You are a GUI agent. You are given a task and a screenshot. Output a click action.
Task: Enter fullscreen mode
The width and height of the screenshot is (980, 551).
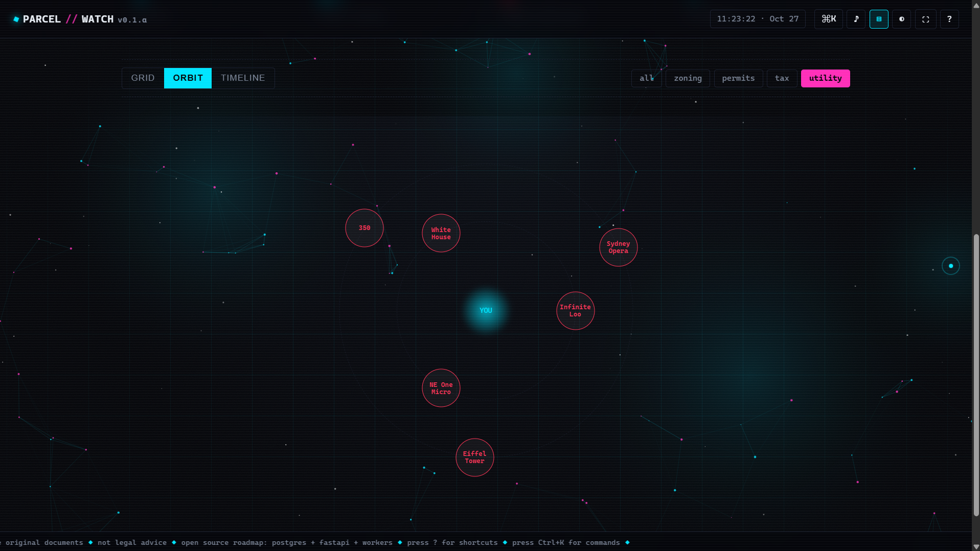click(x=926, y=19)
